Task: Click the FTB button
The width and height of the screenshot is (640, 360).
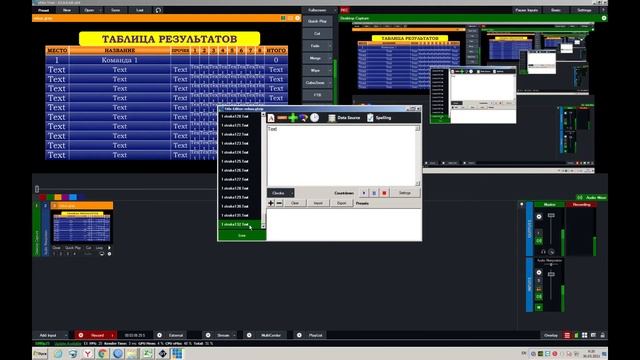Action: click(317, 95)
